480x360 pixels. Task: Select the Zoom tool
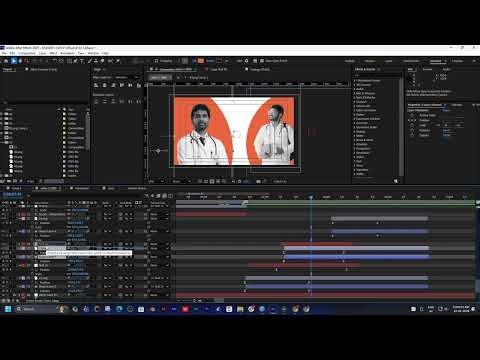26,61
